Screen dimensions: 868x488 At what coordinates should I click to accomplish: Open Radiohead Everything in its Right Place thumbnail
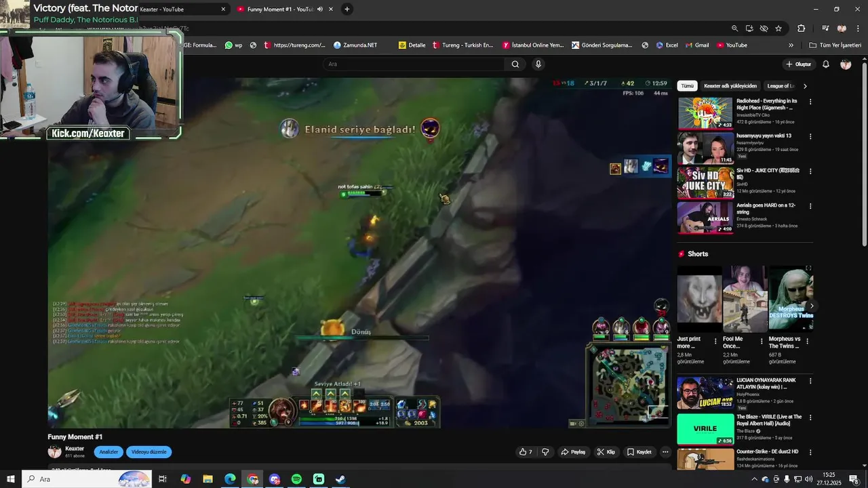[x=705, y=113]
